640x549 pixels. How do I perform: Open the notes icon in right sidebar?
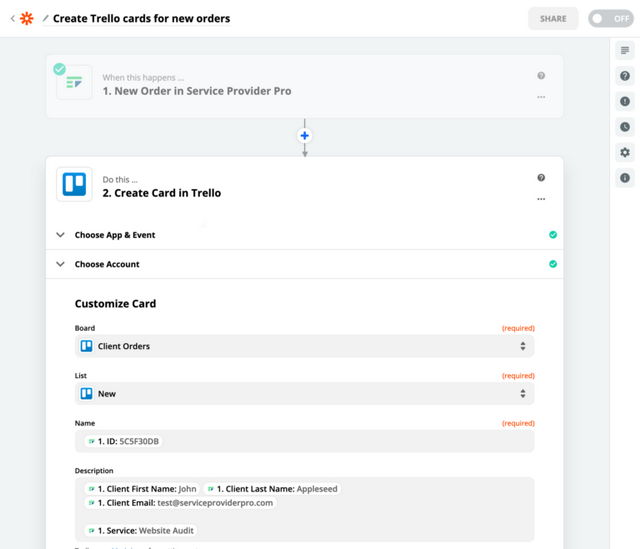click(625, 50)
